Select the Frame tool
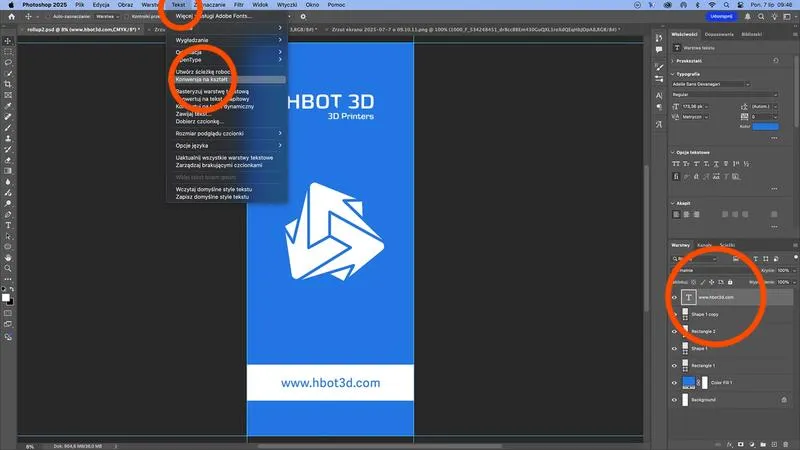Image resolution: width=800 pixels, height=450 pixels. coord(8,95)
